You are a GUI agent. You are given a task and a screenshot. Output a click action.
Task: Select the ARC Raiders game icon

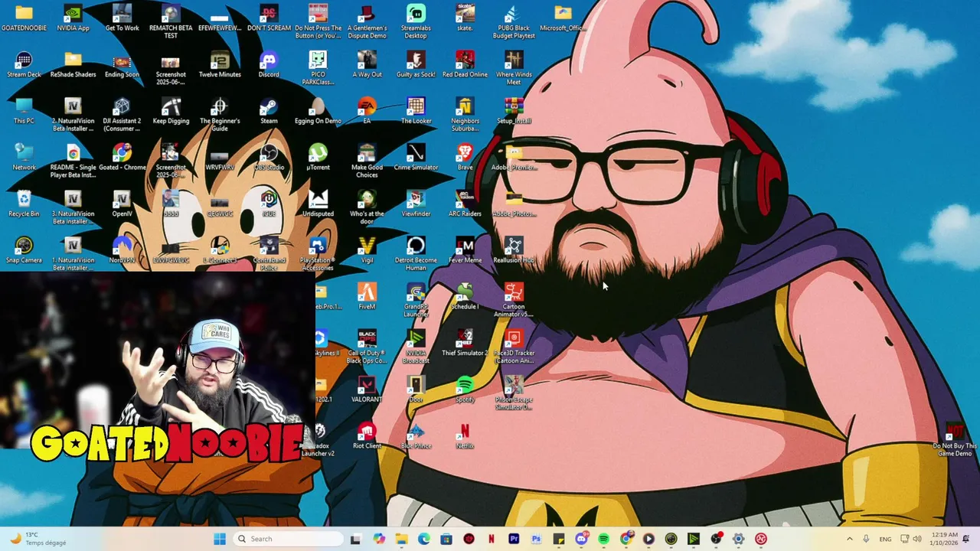point(465,204)
